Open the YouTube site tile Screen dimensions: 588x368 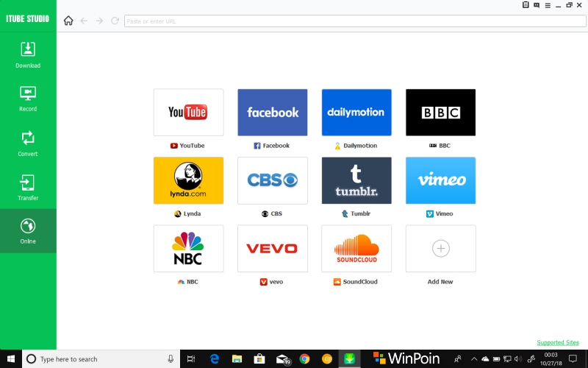point(189,113)
